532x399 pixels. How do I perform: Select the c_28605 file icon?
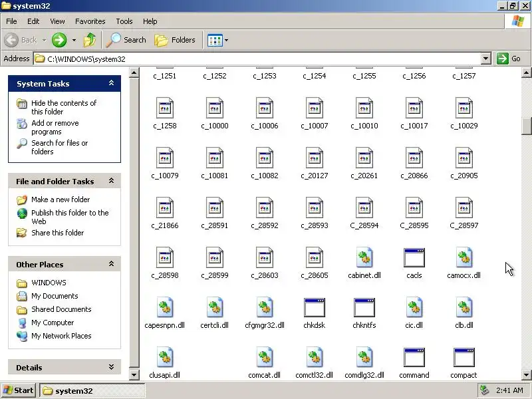click(x=314, y=257)
